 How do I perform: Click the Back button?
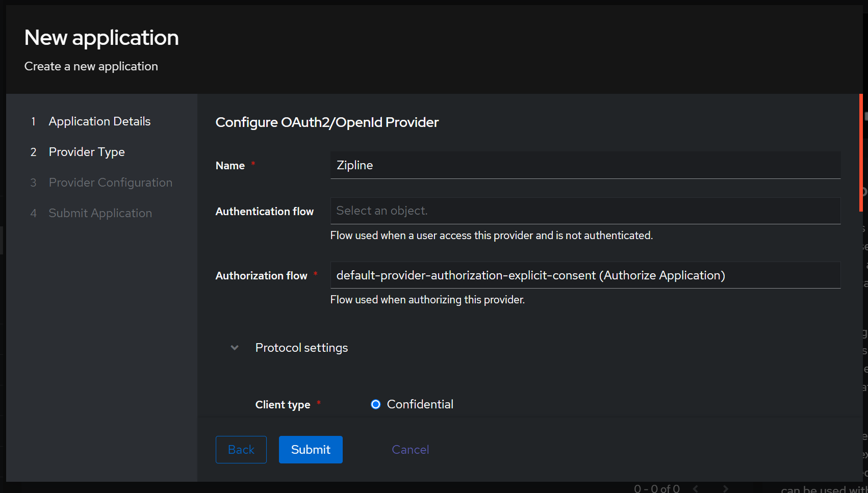pos(241,449)
